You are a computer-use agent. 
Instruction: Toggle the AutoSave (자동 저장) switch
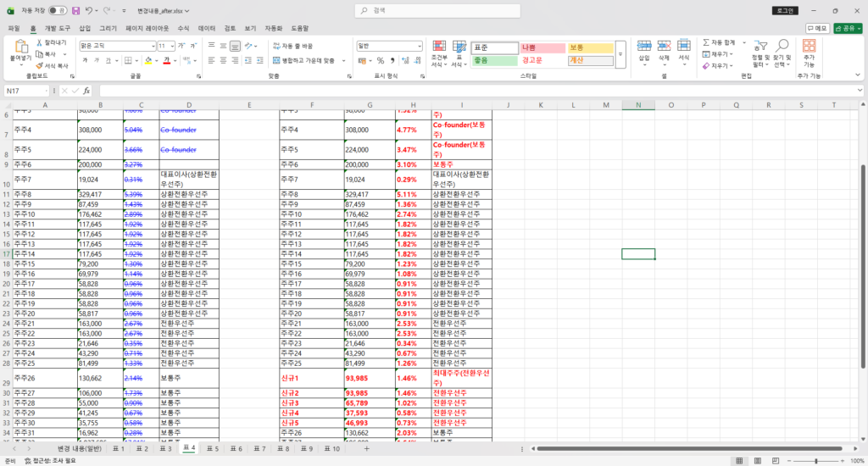(x=57, y=11)
